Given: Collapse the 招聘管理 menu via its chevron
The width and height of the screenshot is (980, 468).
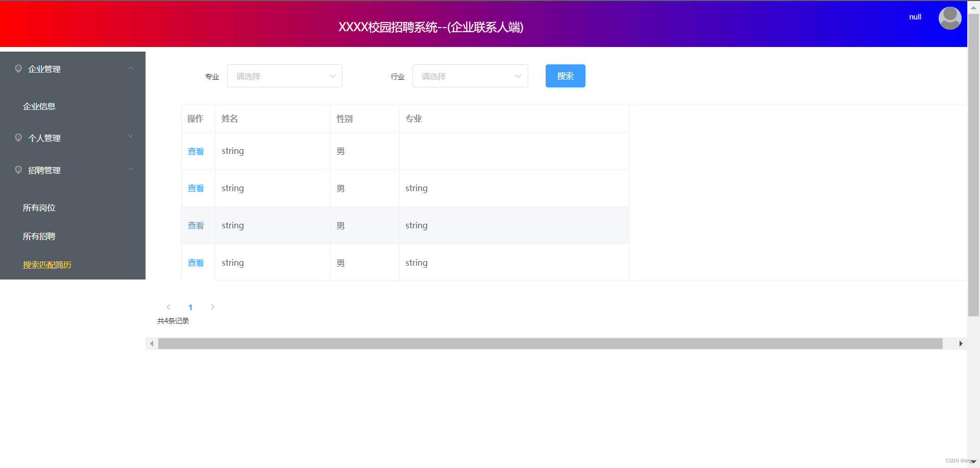Looking at the screenshot, I should point(131,169).
